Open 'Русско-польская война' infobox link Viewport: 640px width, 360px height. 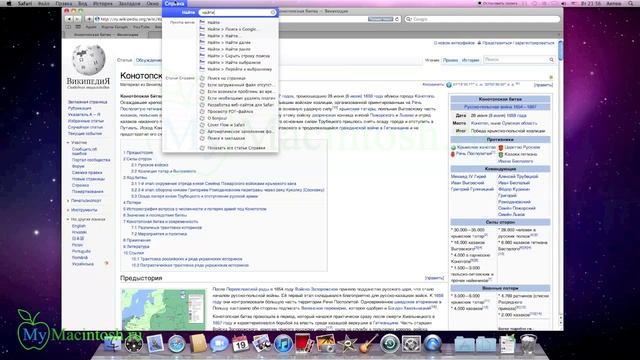[x=500, y=107]
